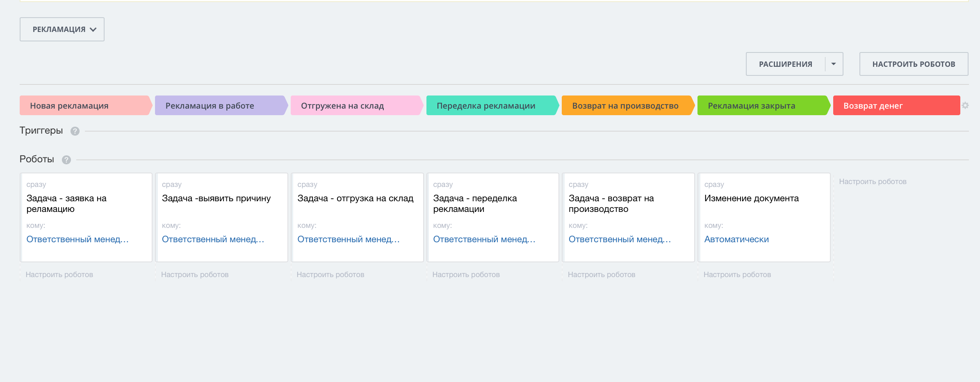Image resolution: width=980 pixels, height=382 pixels.
Task: Click the gear icon after the stages
Action: [965, 106]
